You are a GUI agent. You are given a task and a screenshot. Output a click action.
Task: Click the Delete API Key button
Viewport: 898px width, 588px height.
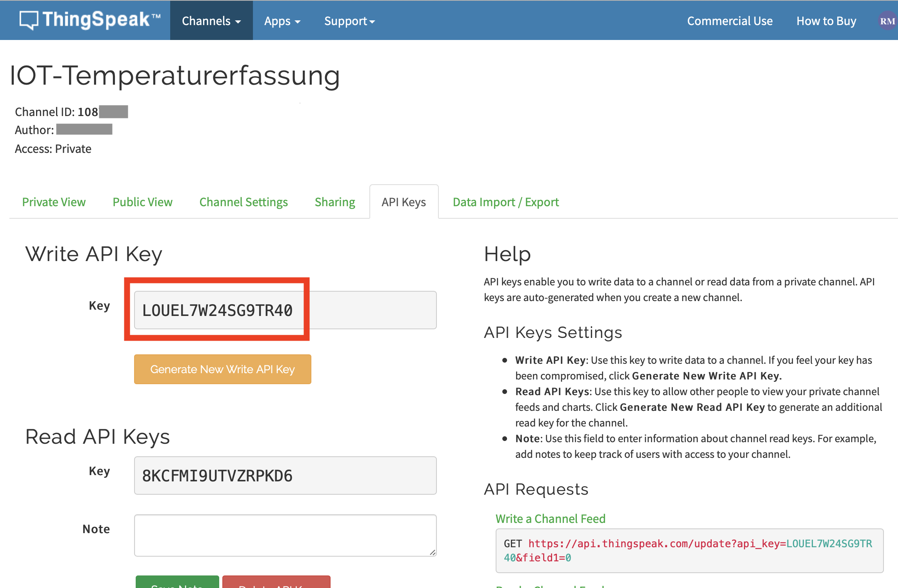pyautogui.click(x=276, y=585)
